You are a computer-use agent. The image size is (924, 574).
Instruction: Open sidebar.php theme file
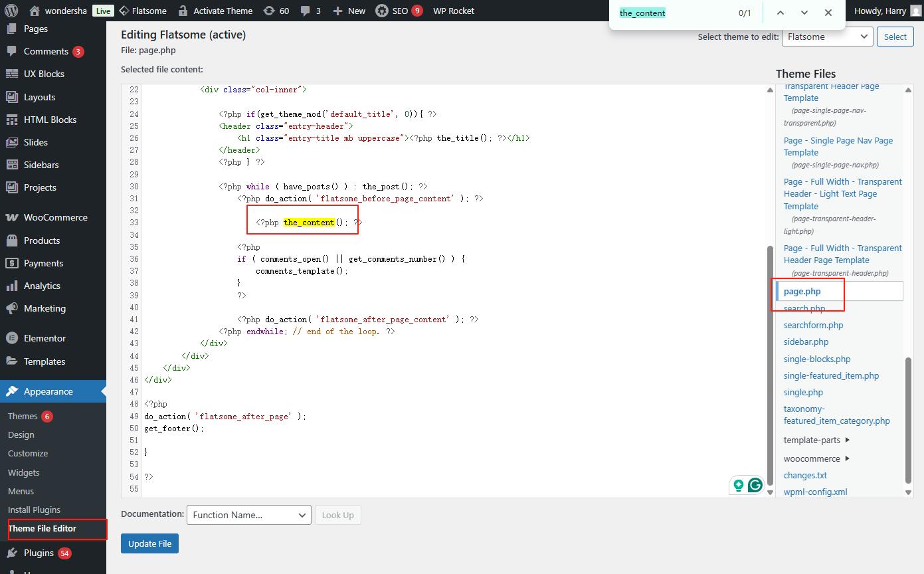(x=806, y=341)
